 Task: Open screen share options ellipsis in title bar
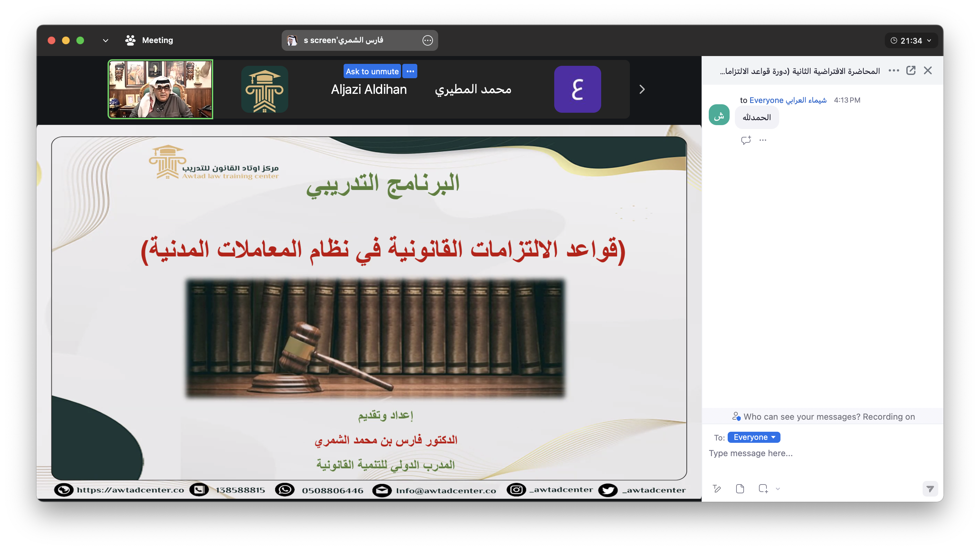[x=428, y=40]
